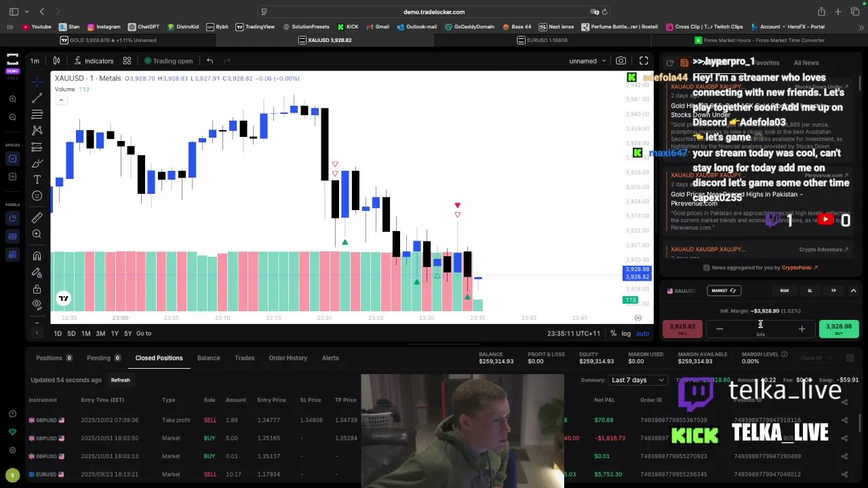
Task: Open the 1m timeframe selector
Action: point(35,61)
